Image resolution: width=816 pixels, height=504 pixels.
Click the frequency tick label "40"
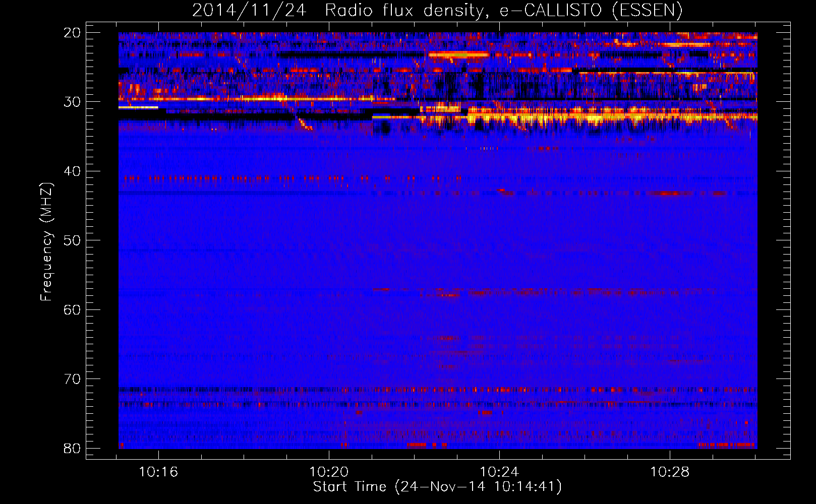click(x=72, y=171)
